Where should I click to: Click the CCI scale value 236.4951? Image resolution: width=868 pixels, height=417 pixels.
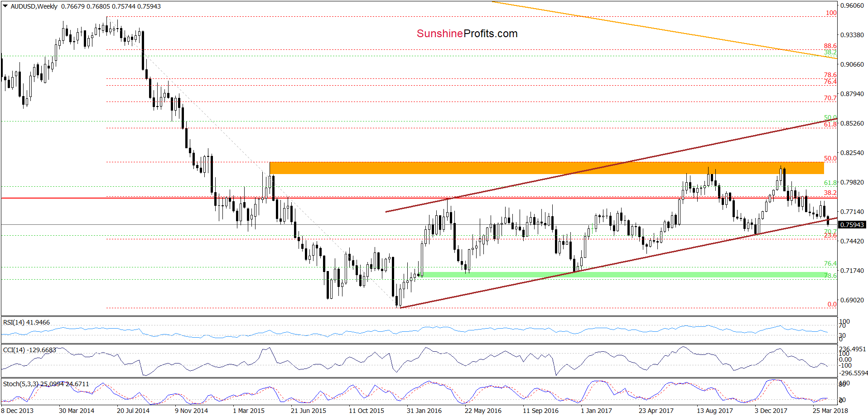(853, 349)
